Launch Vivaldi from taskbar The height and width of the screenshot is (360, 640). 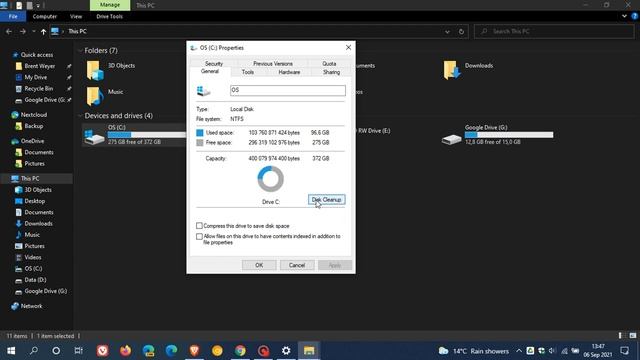coord(102,350)
